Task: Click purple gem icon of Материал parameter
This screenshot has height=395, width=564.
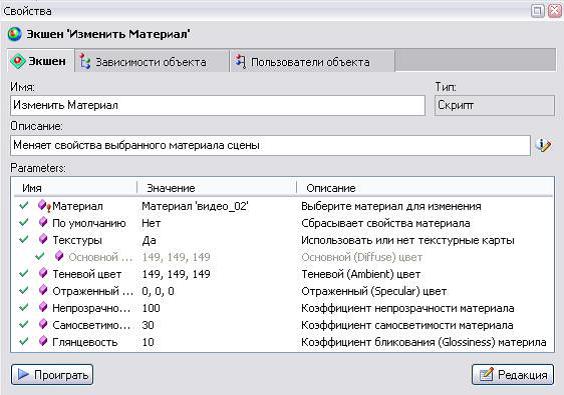Action: tap(43, 205)
